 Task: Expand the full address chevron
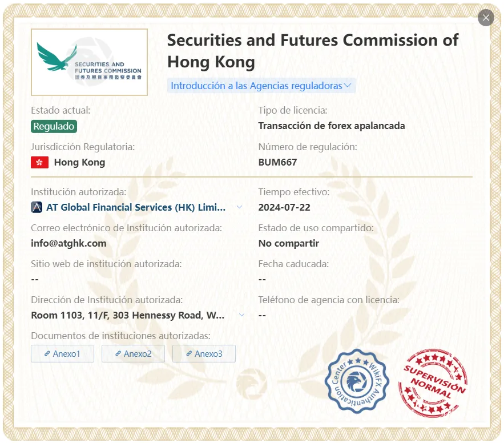(241, 315)
